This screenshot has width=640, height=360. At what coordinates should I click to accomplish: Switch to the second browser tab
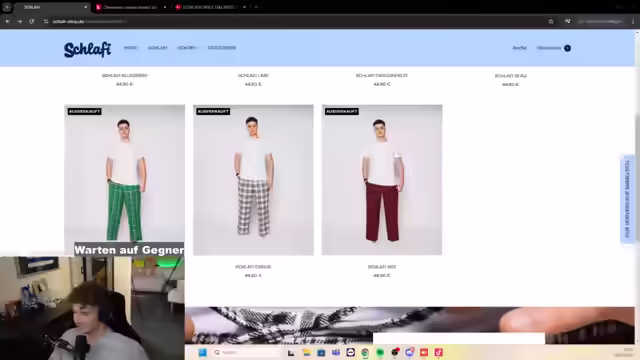click(x=131, y=7)
